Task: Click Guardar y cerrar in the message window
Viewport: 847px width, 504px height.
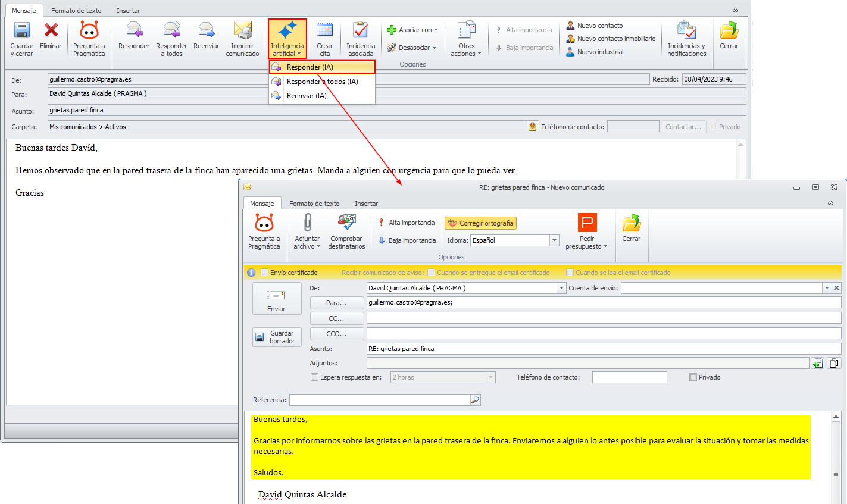Action: pos(22,39)
